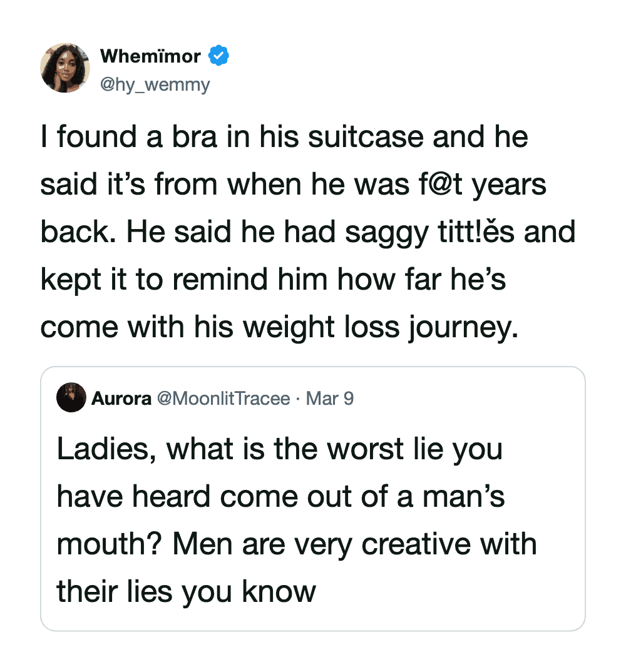The image size is (626, 672).
Task: Click the line 'said it's from when he was'
Action: (x=294, y=185)
